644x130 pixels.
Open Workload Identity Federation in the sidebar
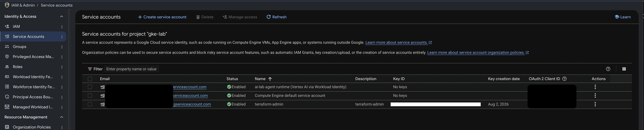point(33,77)
